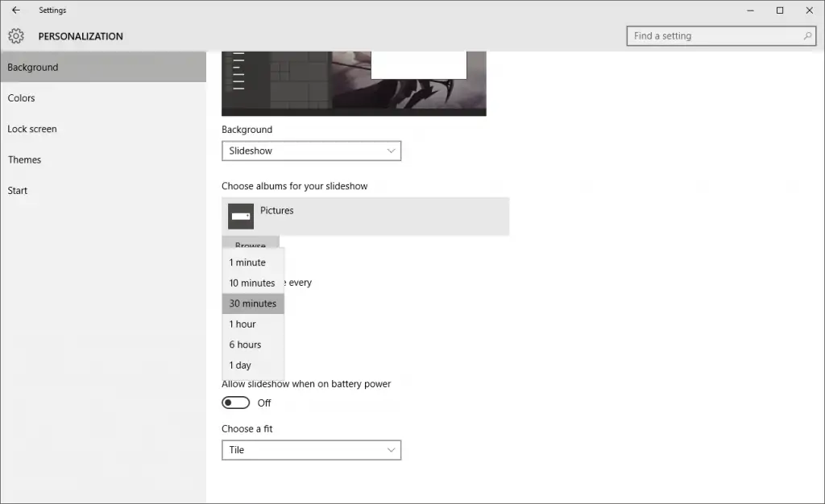Open the Colors settings page
This screenshot has width=825, height=504.
pos(103,97)
